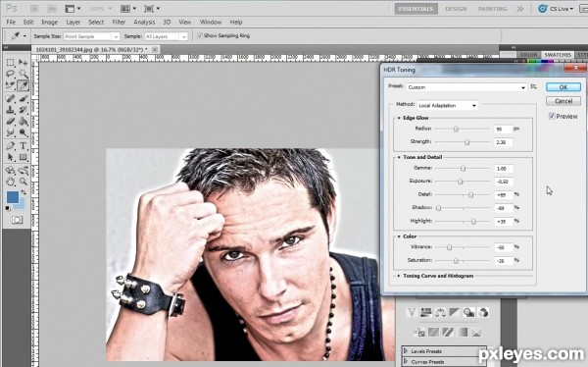The image size is (588, 367).
Task: Toggle Show Sampling Ring checkbox
Action: 200,35
